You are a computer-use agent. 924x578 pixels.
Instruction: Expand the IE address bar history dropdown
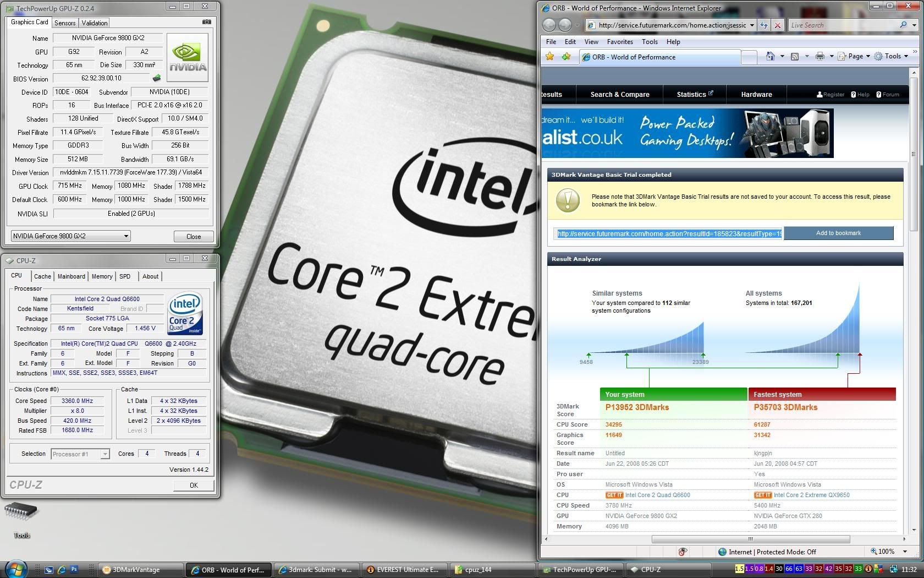point(752,25)
